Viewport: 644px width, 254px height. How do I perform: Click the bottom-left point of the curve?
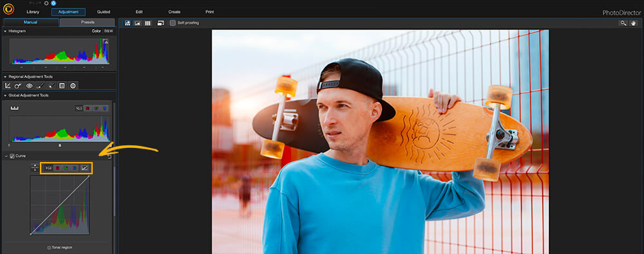click(x=31, y=234)
